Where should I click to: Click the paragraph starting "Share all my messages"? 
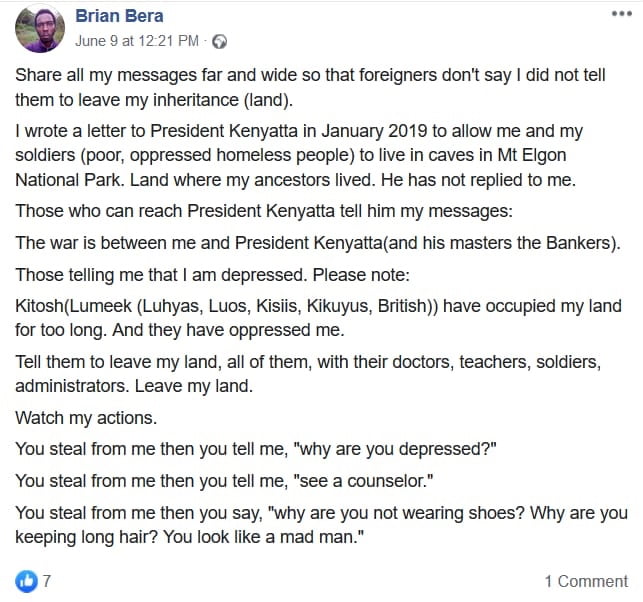[310, 87]
